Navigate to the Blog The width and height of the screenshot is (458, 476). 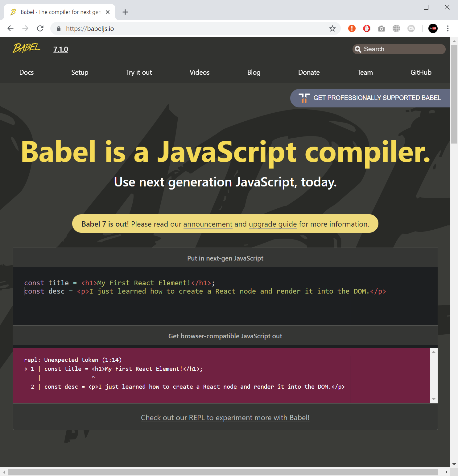click(254, 72)
